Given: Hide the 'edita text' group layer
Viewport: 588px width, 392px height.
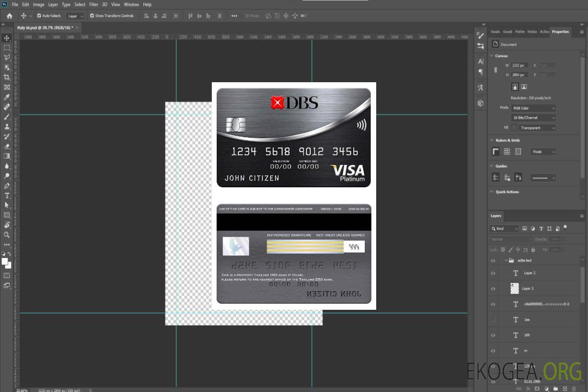Looking at the screenshot, I should [493, 261].
